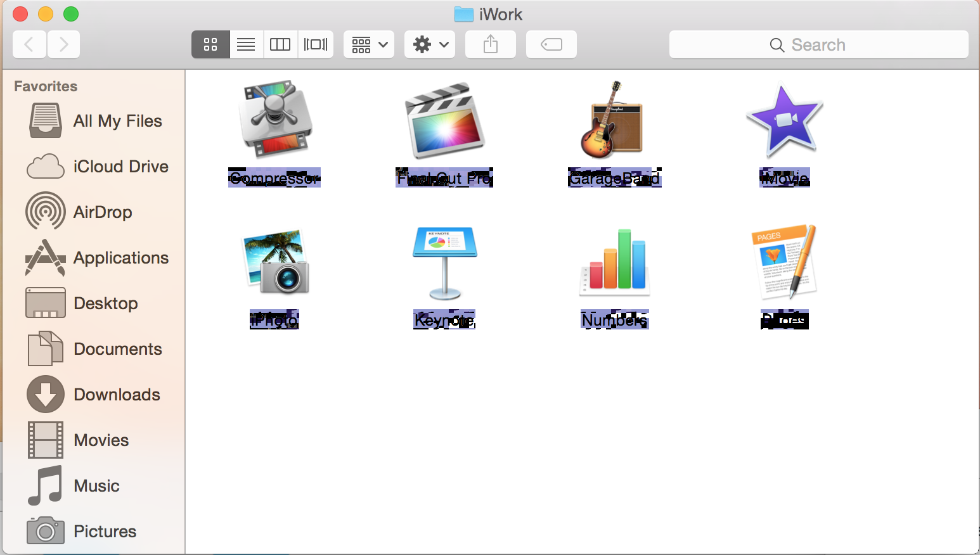
Task: Select the Numbers name label
Action: [x=615, y=320]
